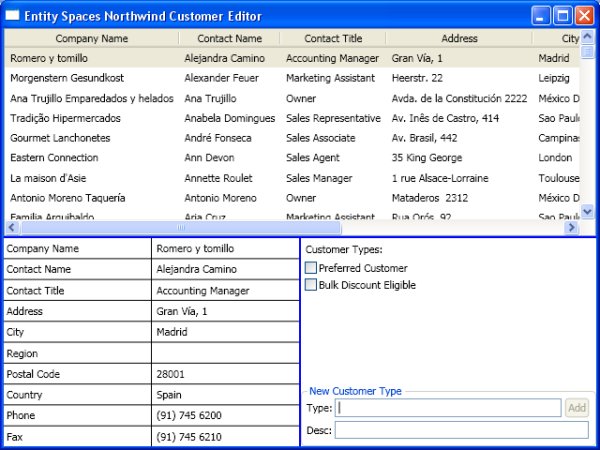Select the Eastern Connection row
Viewport: 600px width, 450px height.
(292, 158)
